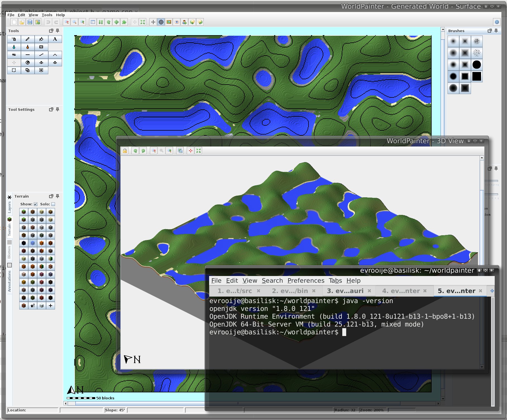Pick the solid round black brush

point(477,65)
